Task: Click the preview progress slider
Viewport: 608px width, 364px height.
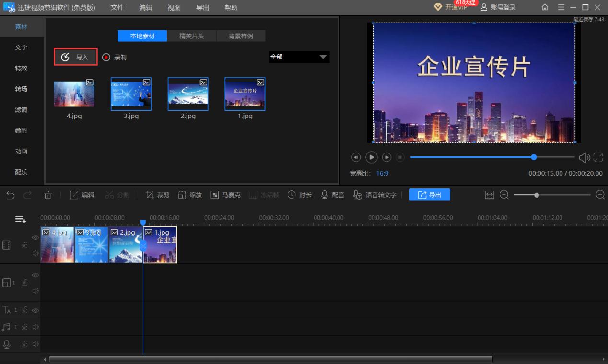Action: [x=492, y=157]
